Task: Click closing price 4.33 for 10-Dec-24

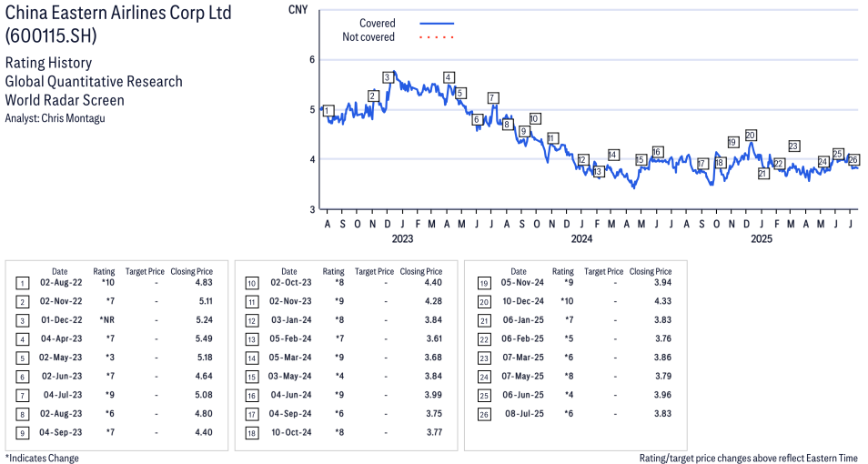Action: (x=662, y=301)
